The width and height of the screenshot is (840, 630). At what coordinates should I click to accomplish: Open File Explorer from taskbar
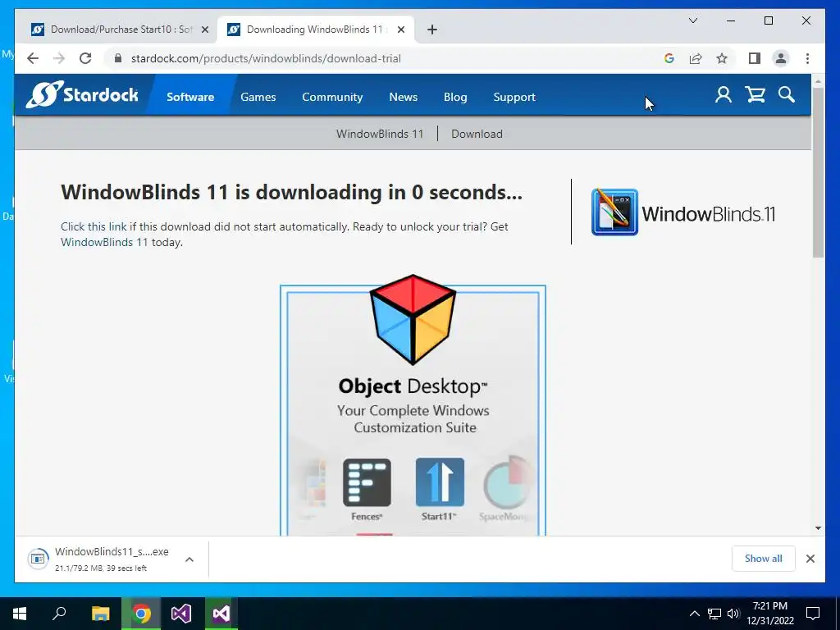[x=100, y=613]
